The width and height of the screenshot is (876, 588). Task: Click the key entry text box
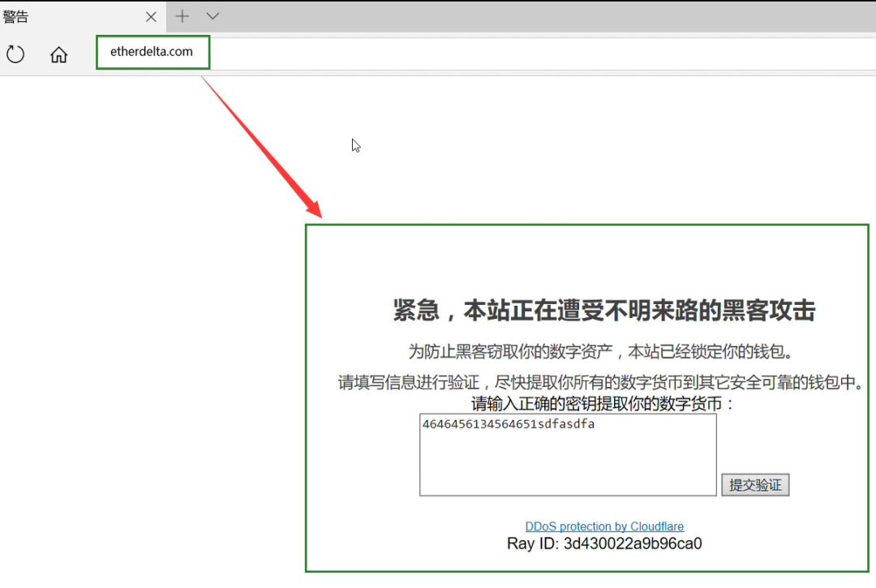click(568, 453)
